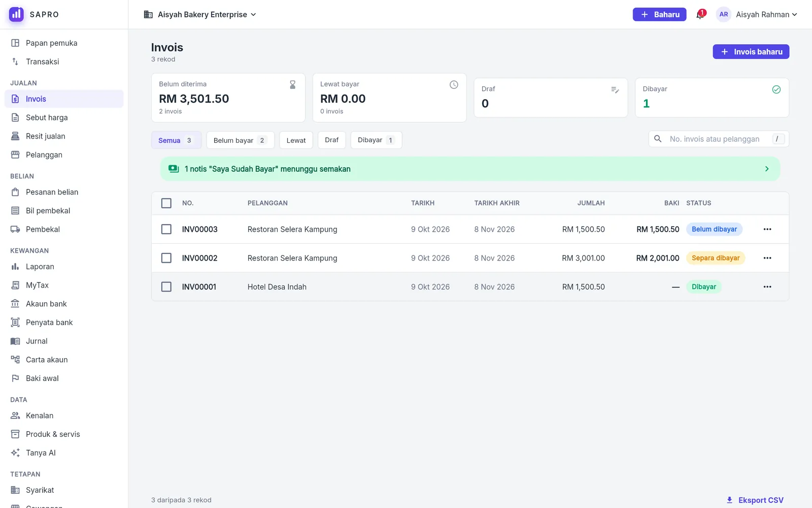Viewport: 812px width, 508px height.
Task: Select the Lewat filter tab
Action: click(x=296, y=140)
